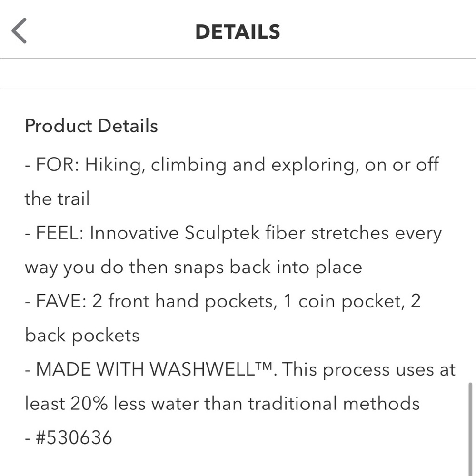Tap the "2 front hand pockets" text
Image resolution: width=476 pixels, height=476 pixels.
185,302
